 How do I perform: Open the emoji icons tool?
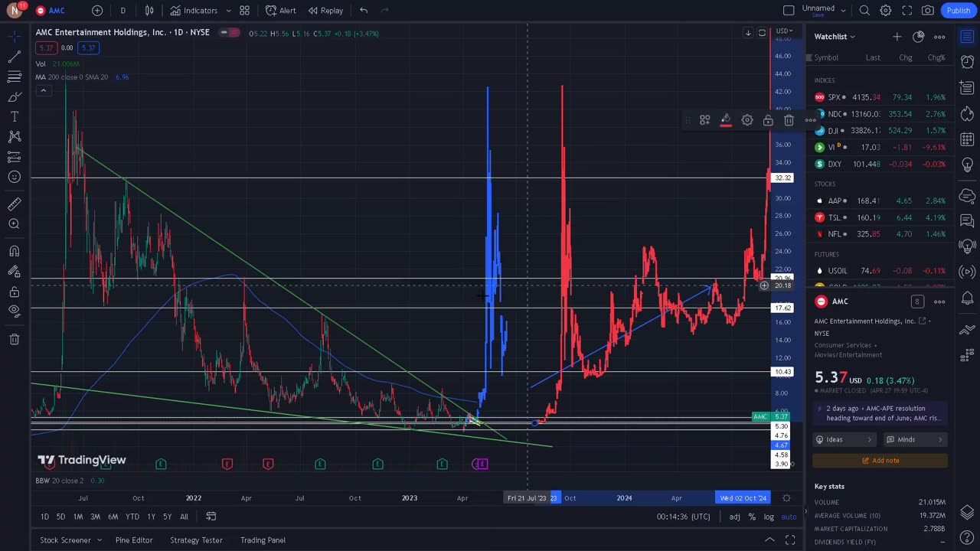14,177
